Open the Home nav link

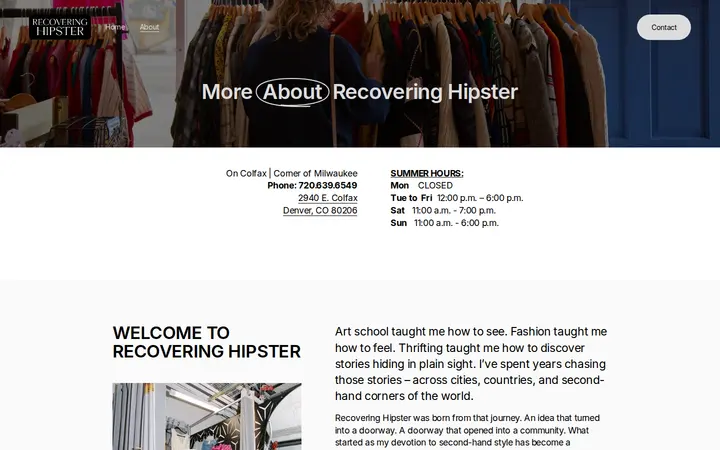[115, 27]
